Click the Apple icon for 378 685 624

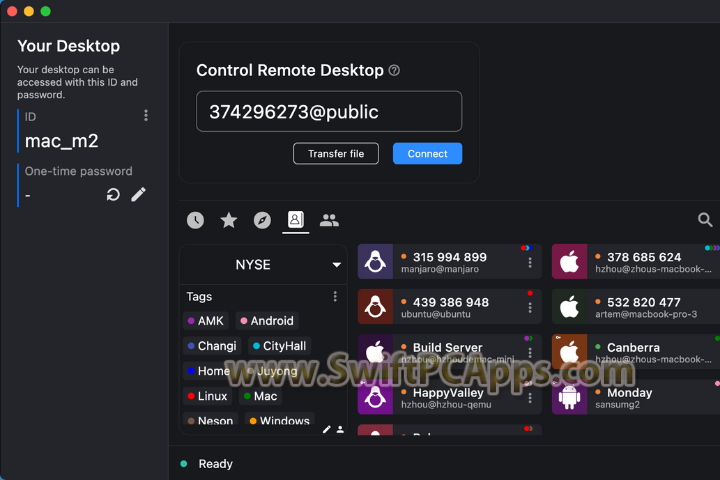click(569, 261)
